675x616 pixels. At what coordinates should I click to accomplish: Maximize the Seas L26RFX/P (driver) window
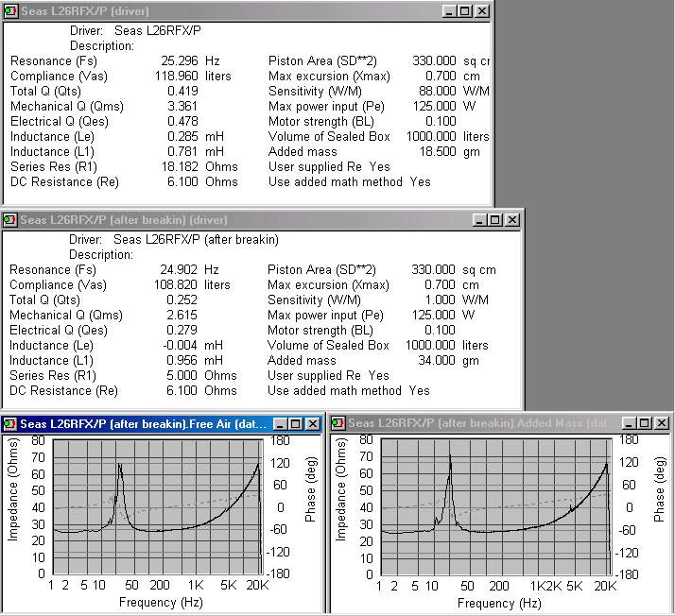[x=465, y=11]
